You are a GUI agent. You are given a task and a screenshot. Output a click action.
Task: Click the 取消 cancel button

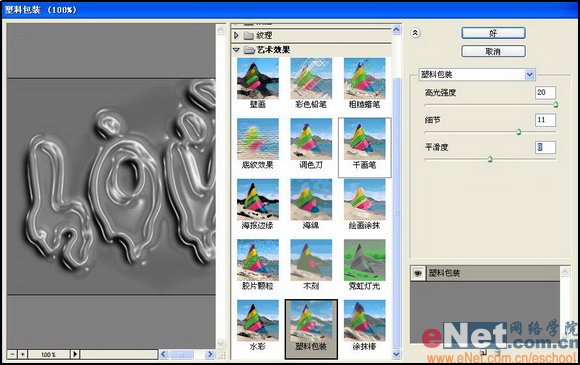coord(493,51)
